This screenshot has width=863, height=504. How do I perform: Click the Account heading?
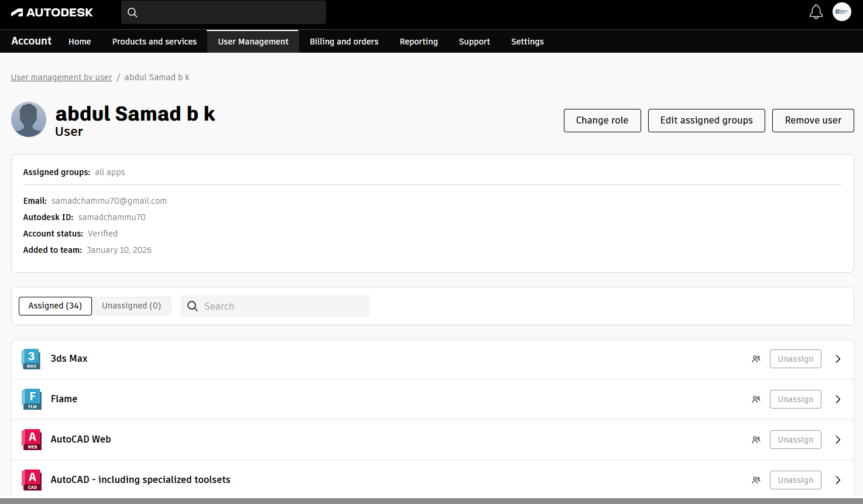click(32, 41)
